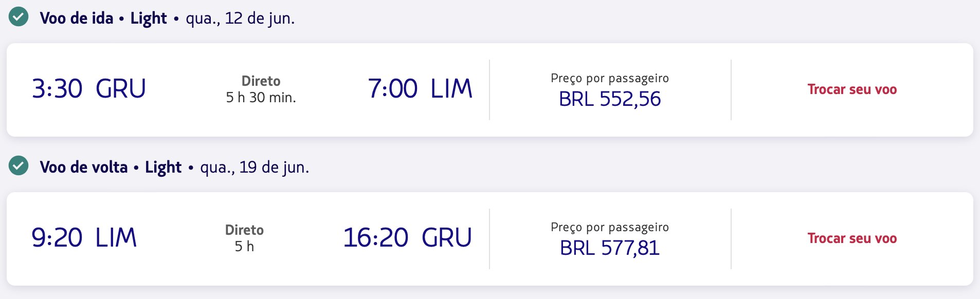Click the 3:30 GRU departure time
Screen dimensions: 980x299
click(x=89, y=88)
